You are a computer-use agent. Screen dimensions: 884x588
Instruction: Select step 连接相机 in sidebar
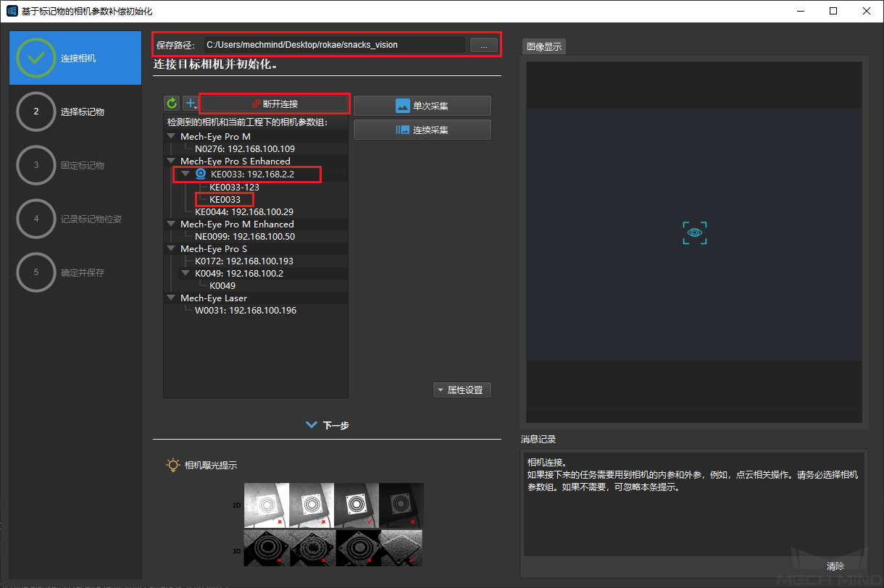pyautogui.click(x=75, y=58)
